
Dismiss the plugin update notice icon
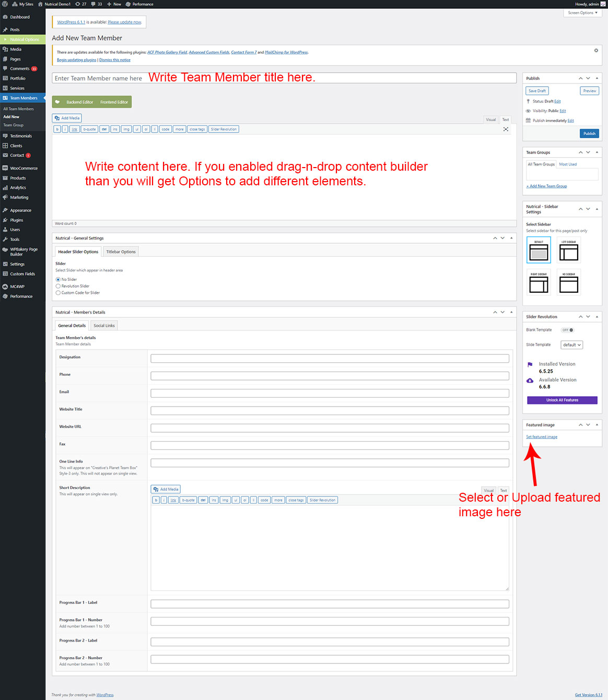point(596,51)
